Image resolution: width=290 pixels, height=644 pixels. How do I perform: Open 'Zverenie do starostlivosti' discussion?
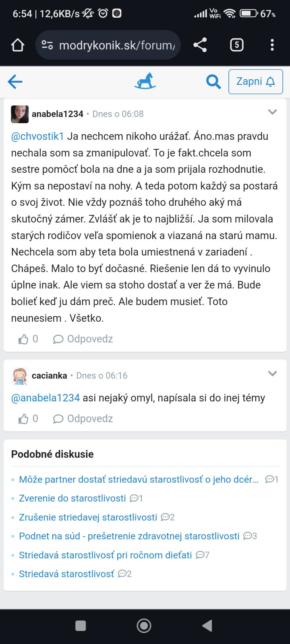pos(72,498)
